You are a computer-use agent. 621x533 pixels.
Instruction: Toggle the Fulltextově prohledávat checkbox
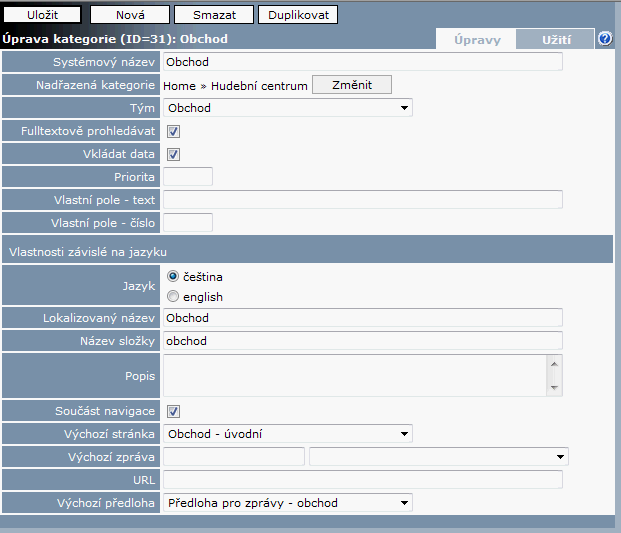pos(173,131)
